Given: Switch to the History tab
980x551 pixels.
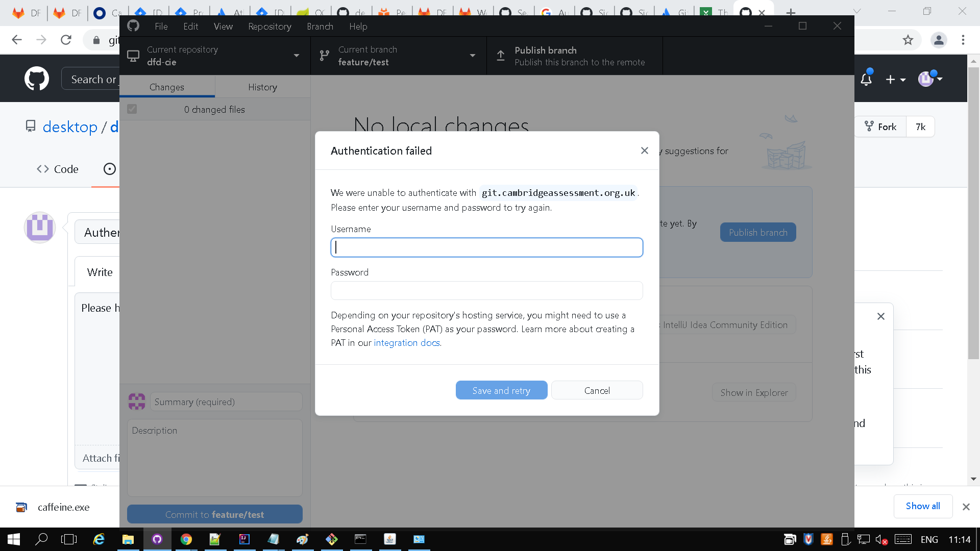Looking at the screenshot, I should click(x=262, y=87).
